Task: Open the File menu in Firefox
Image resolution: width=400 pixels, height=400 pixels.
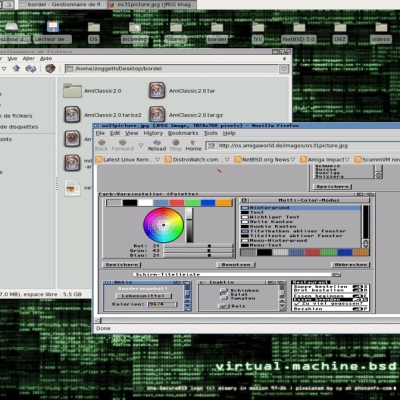Action: click(100, 133)
